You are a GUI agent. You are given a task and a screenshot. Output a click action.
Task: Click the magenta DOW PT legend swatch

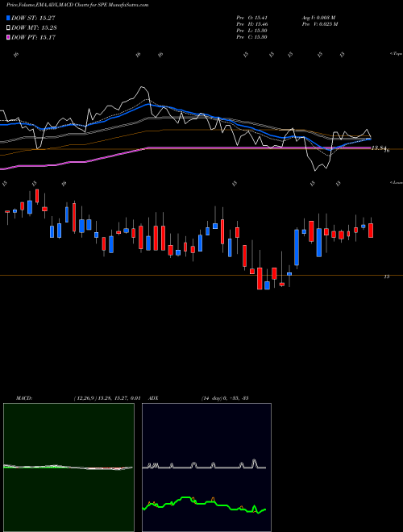coord(8,37)
